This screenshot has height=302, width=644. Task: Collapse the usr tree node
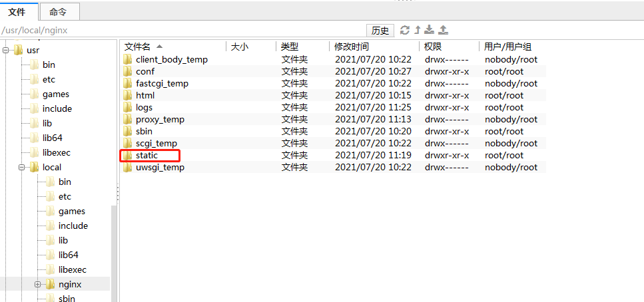click(x=5, y=51)
